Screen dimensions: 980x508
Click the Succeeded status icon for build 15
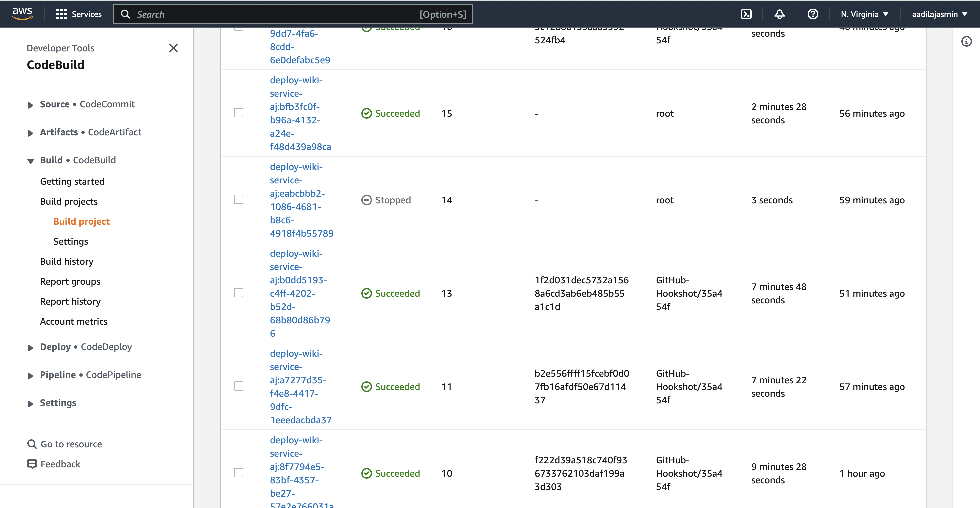(366, 113)
